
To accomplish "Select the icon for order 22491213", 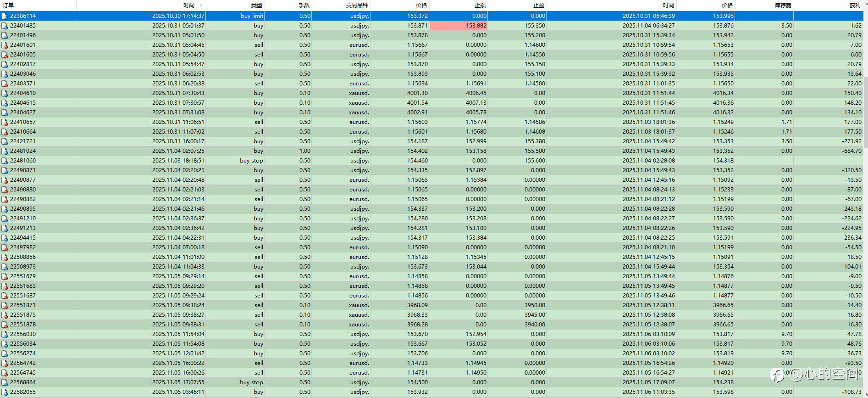I will [5, 228].
